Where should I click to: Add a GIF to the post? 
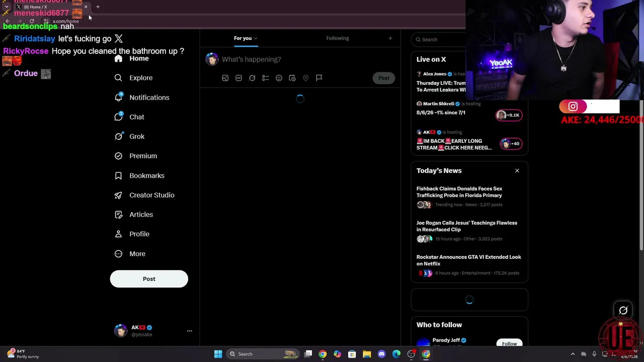(238, 78)
